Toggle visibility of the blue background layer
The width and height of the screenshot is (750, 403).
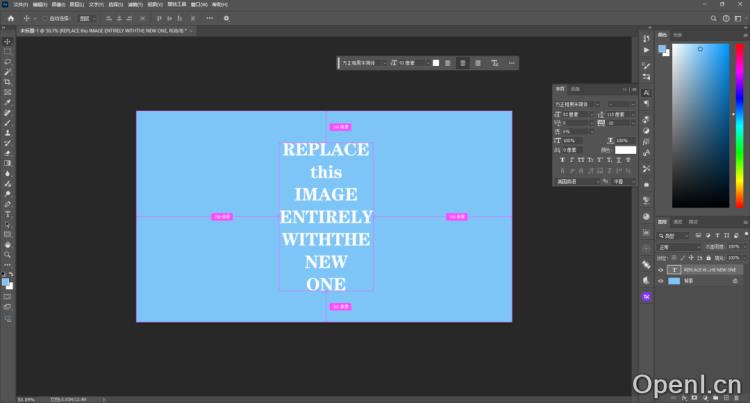[660, 282]
